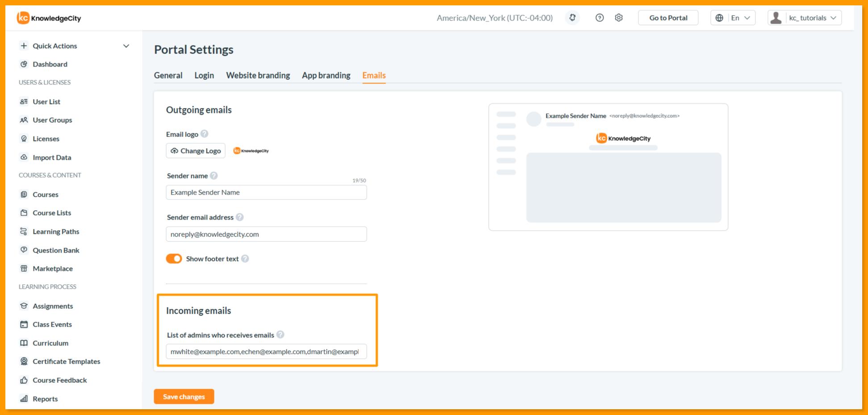Open the kc_tutorials account dropdown
The width and height of the screenshot is (868, 415).
pos(805,18)
